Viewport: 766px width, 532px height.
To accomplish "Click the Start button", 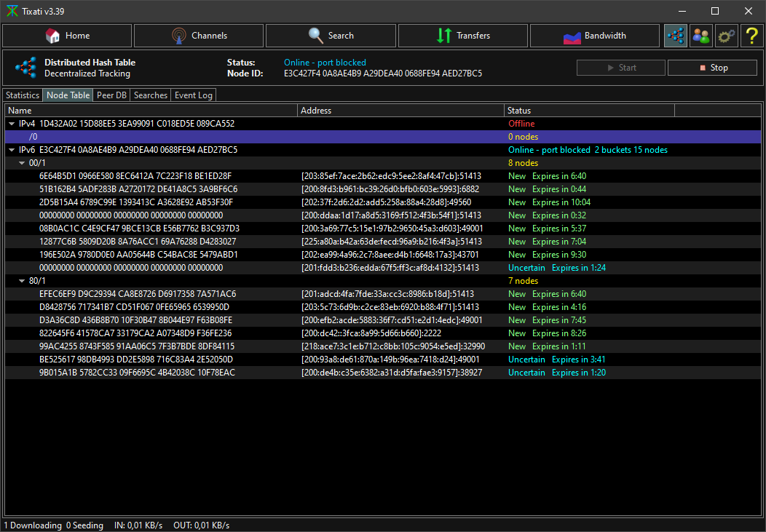I will click(x=621, y=68).
